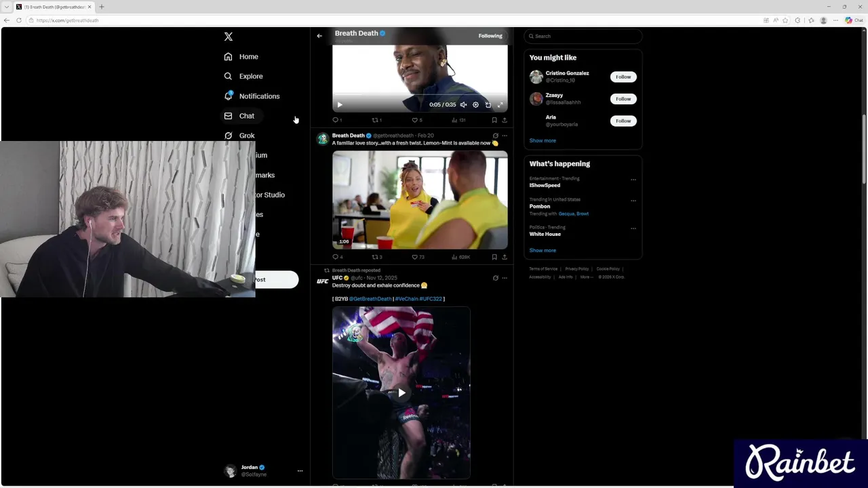This screenshot has width=868, height=488.
Task: Click the page's vertical scrollbar
Action: (864, 149)
